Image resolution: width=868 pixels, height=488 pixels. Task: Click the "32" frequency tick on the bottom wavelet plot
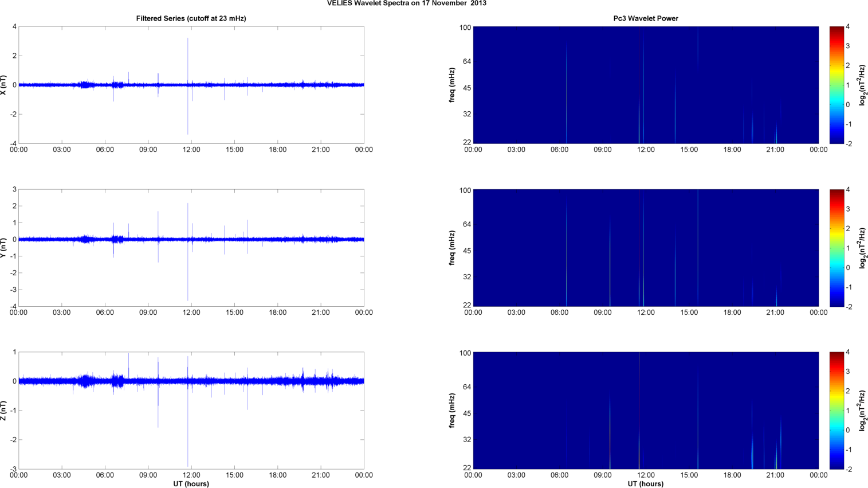coord(467,439)
